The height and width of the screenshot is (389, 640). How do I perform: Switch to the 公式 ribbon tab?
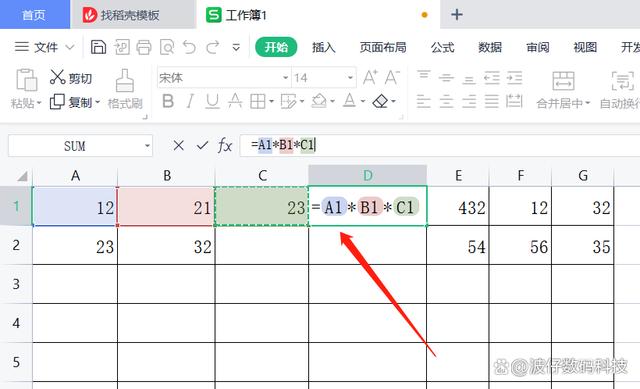click(x=442, y=47)
